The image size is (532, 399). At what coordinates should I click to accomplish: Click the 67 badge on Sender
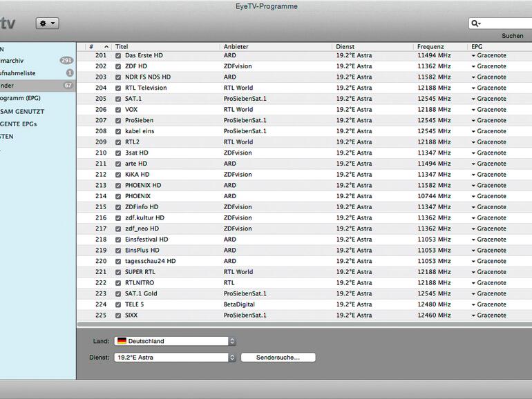pos(68,86)
